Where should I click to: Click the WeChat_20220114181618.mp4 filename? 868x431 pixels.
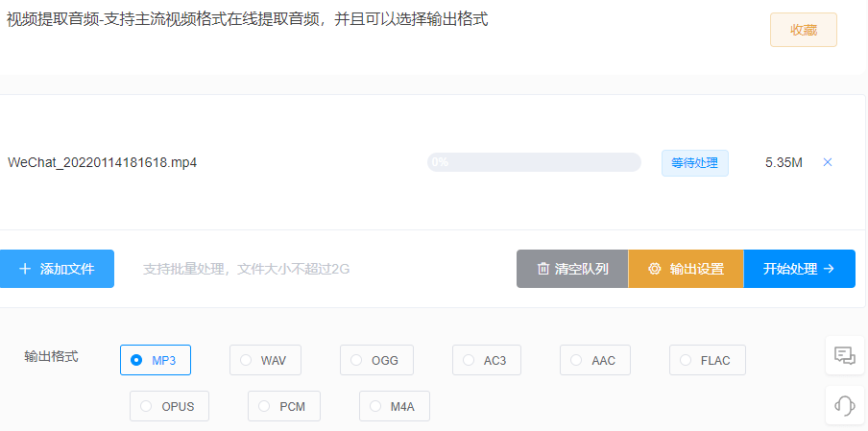coord(103,162)
